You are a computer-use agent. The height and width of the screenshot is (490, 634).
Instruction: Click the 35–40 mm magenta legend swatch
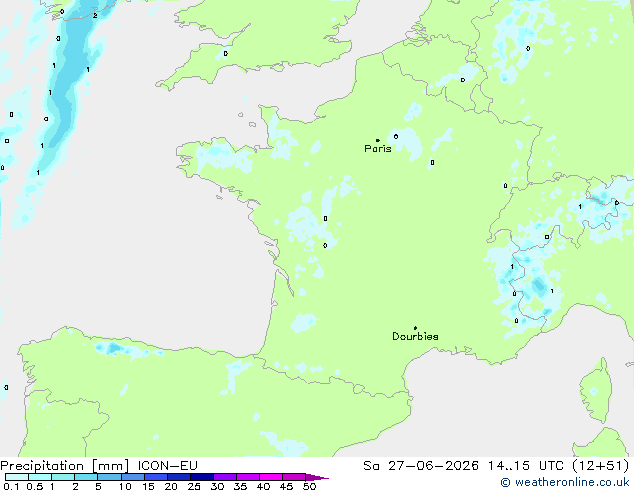[x=248, y=477]
